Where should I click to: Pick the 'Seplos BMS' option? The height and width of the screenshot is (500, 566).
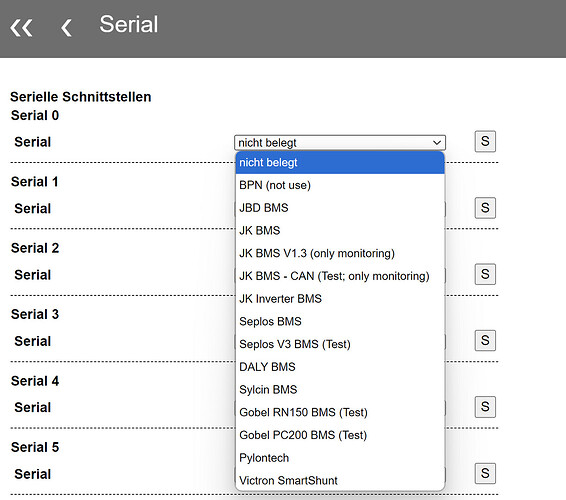coord(340,321)
